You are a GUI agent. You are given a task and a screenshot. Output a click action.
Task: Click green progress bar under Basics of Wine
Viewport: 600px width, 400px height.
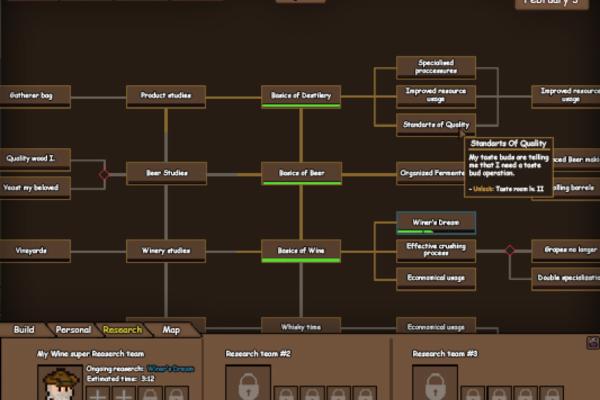click(301, 261)
